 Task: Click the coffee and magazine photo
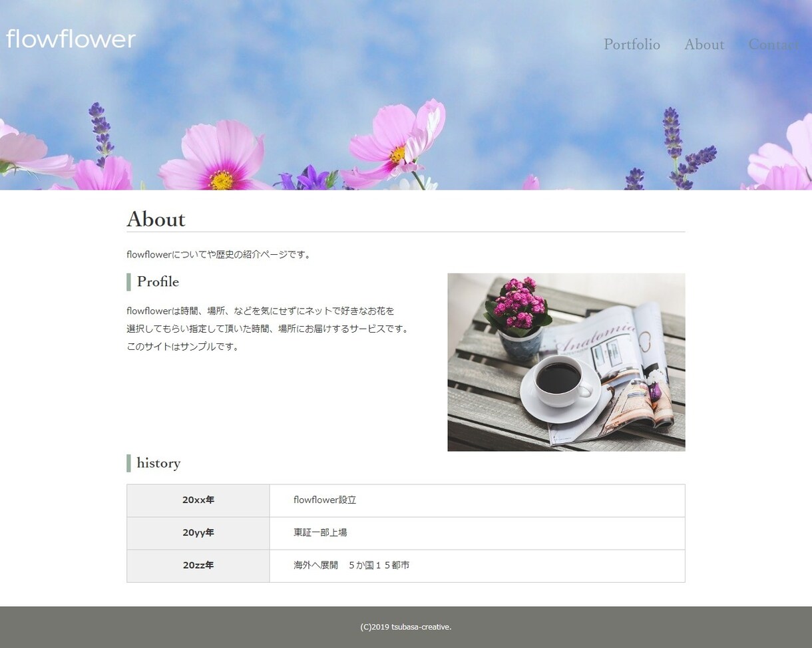(566, 362)
